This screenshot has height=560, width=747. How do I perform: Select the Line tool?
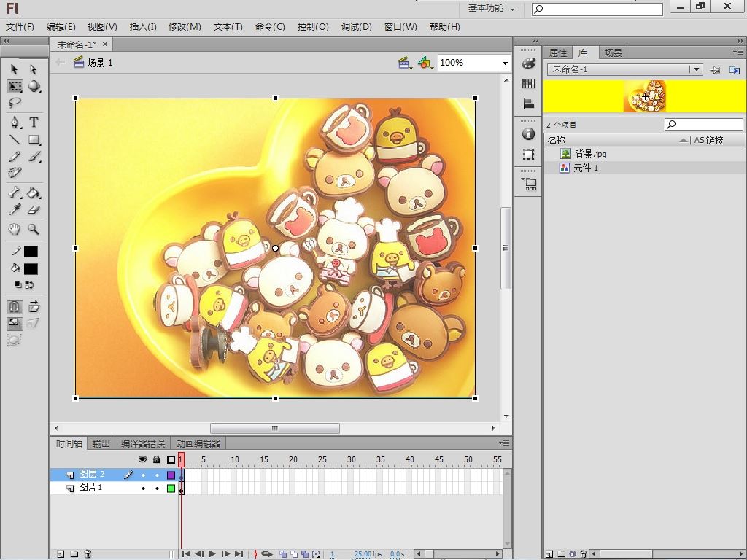(15, 139)
